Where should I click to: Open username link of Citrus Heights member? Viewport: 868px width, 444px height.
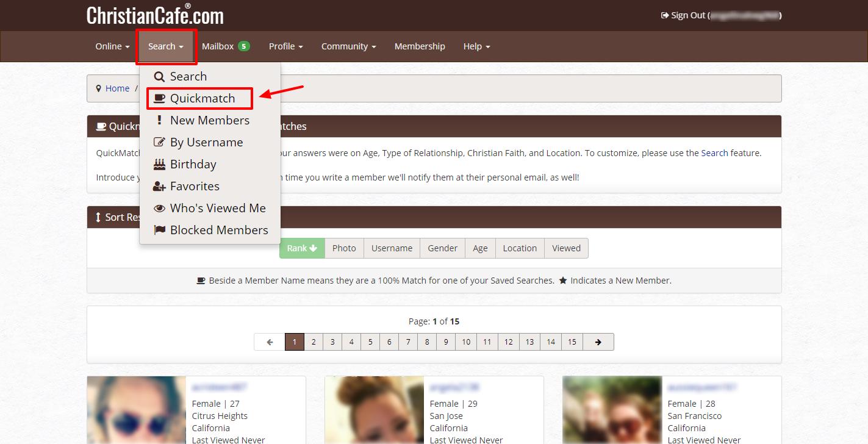pos(219,387)
